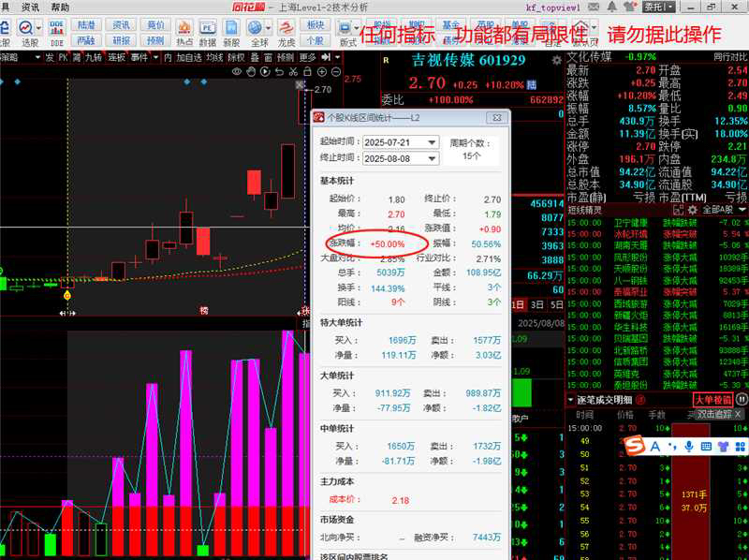Toggle the 均线 moving average display

215,57
